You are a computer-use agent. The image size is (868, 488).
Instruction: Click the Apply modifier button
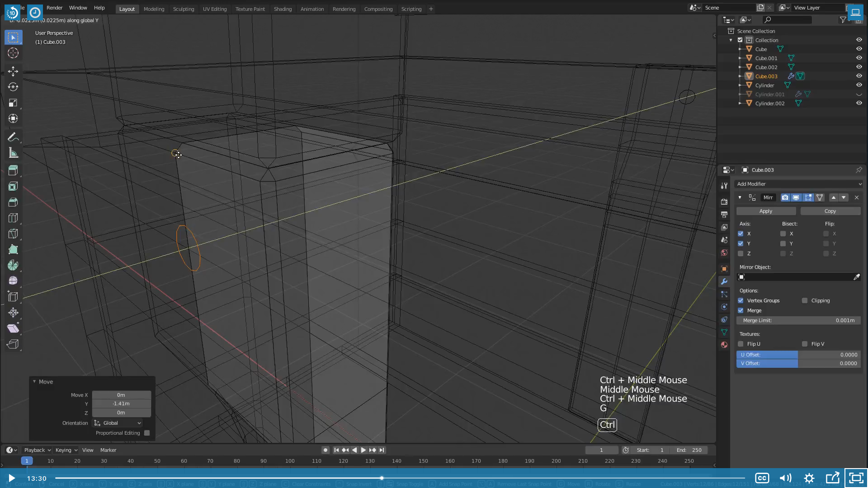766,211
